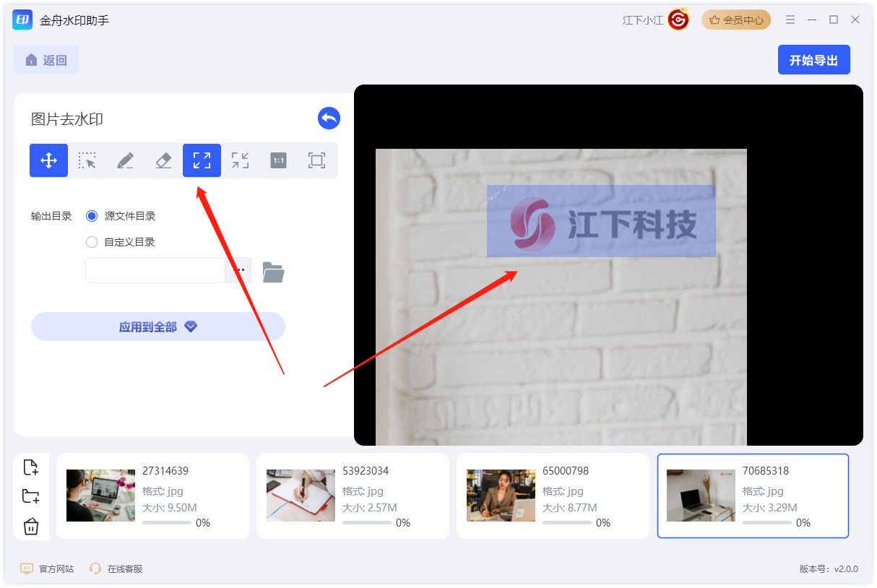Viewport: 877px width, 588px height.
Task: Choose the brush pen tool
Action: pyautogui.click(x=126, y=160)
